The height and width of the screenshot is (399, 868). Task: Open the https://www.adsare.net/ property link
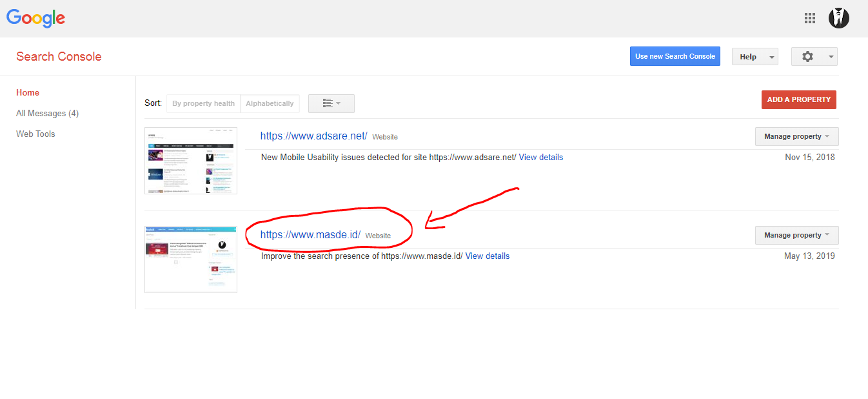[313, 136]
